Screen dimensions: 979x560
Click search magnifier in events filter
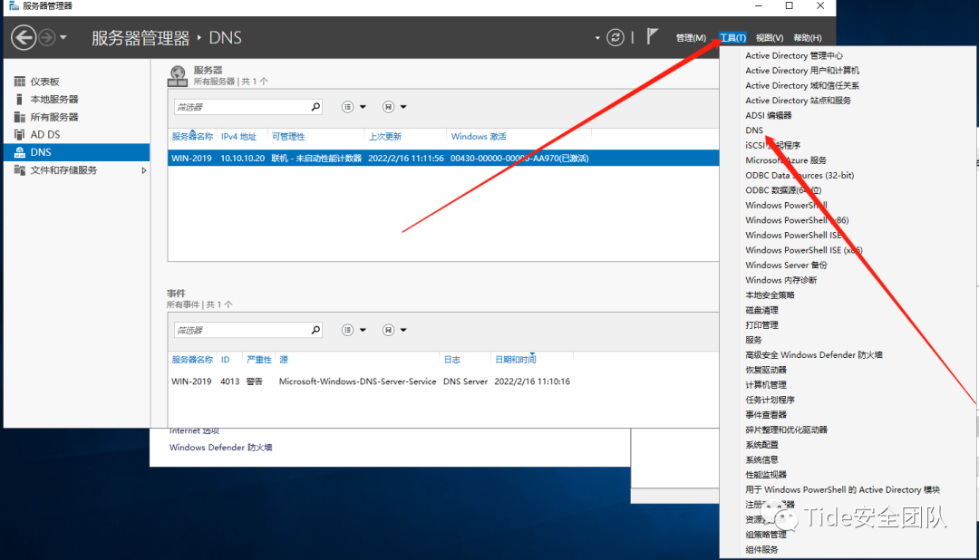click(315, 330)
